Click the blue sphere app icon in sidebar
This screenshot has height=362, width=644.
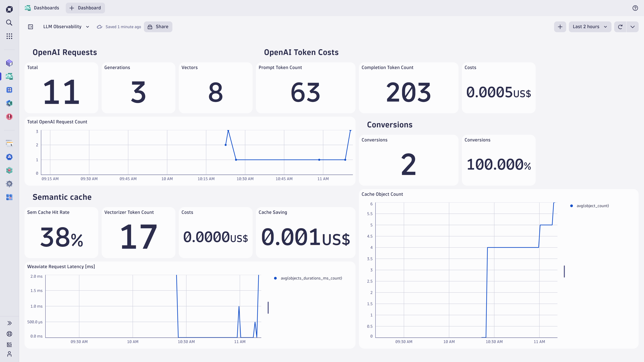pos(9,157)
